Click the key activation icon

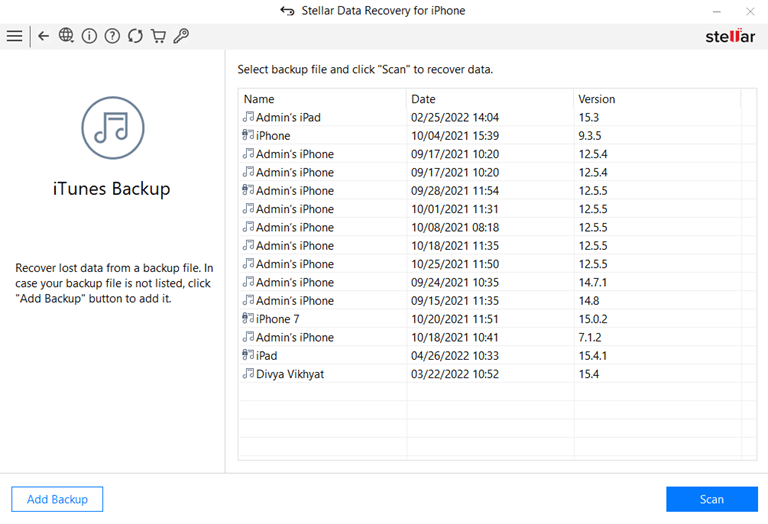pos(181,36)
